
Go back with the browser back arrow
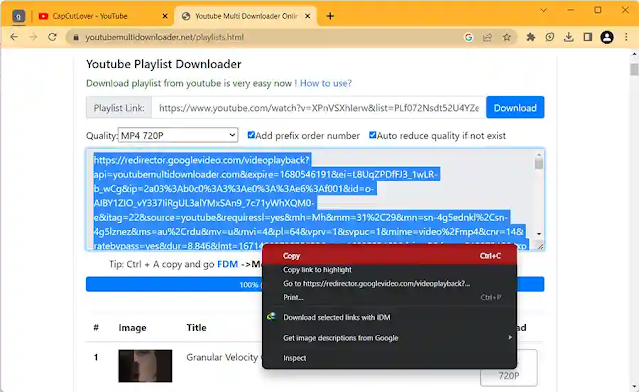(14, 37)
